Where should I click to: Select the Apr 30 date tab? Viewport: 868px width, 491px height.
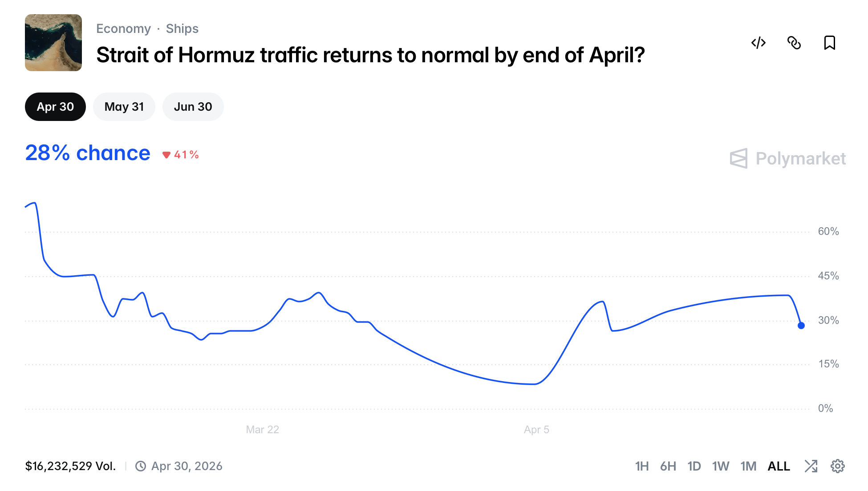[x=55, y=107]
